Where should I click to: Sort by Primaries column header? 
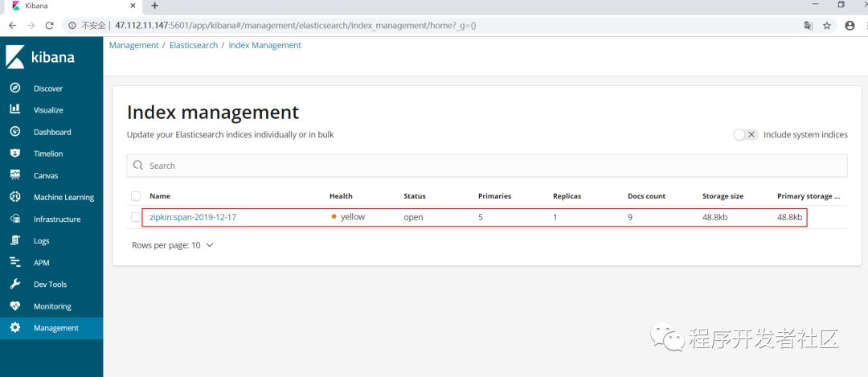tap(495, 196)
